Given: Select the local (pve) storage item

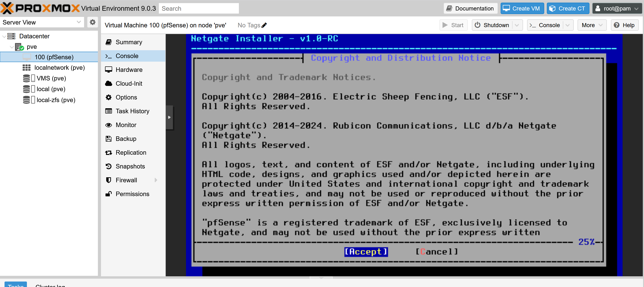Looking at the screenshot, I should [49, 89].
